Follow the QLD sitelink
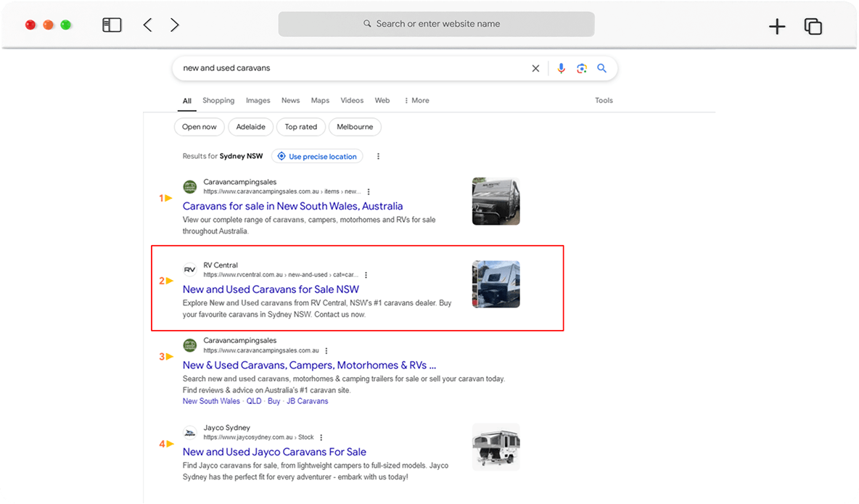The height and width of the screenshot is (504, 859). click(x=254, y=401)
